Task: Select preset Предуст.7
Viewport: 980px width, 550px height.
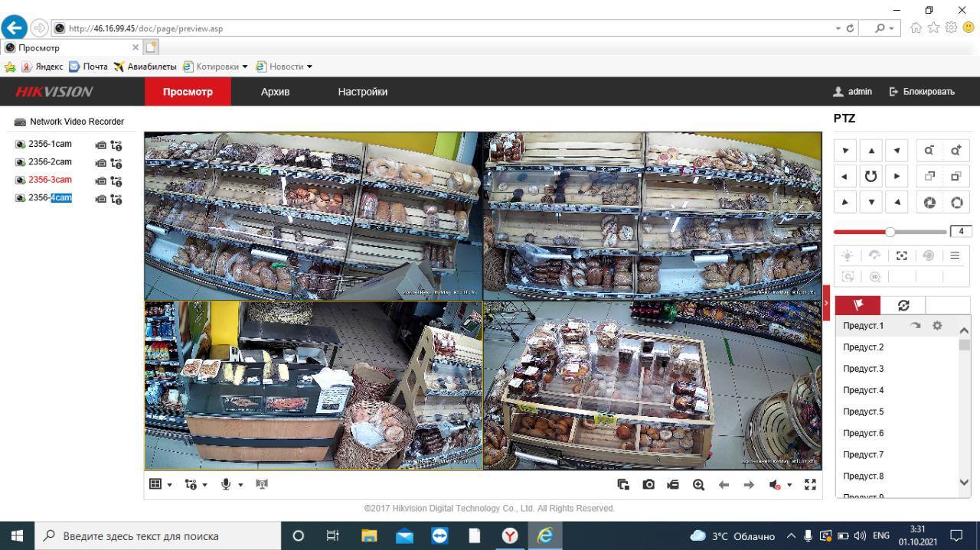Action: (864, 454)
